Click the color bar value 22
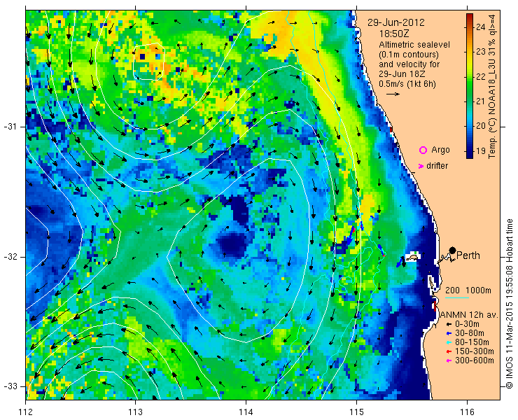The width and height of the screenshot is (518, 420). coord(481,77)
